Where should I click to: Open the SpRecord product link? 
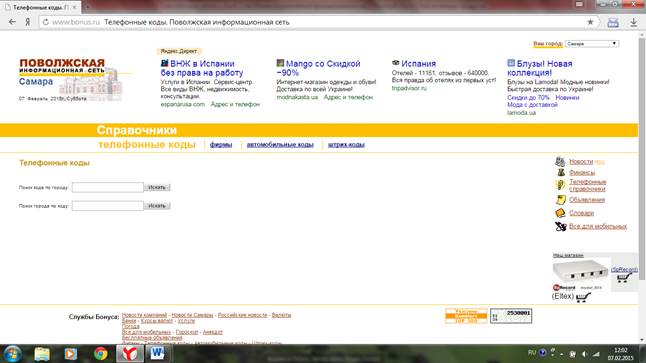[624, 269]
